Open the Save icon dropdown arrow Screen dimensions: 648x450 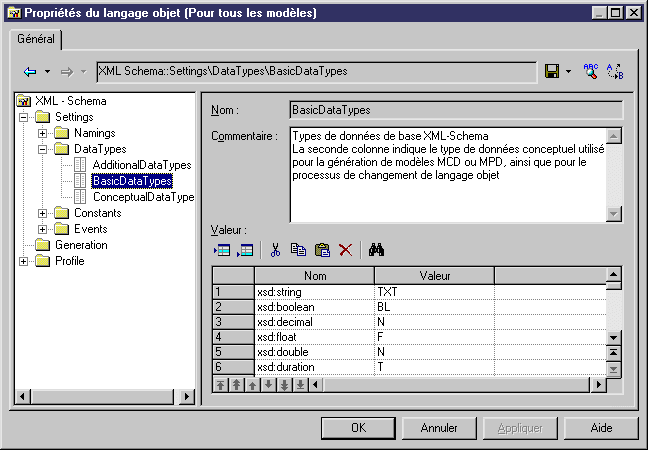(568, 72)
